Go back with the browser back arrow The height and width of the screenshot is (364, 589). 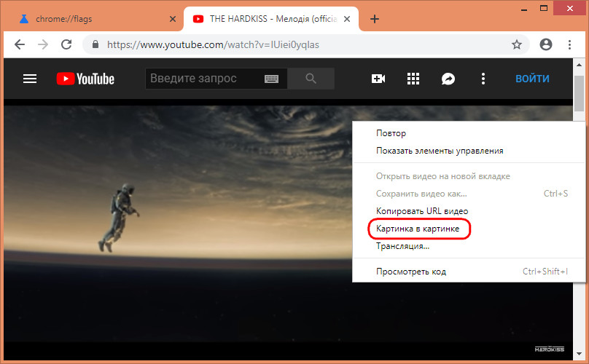tap(20, 44)
